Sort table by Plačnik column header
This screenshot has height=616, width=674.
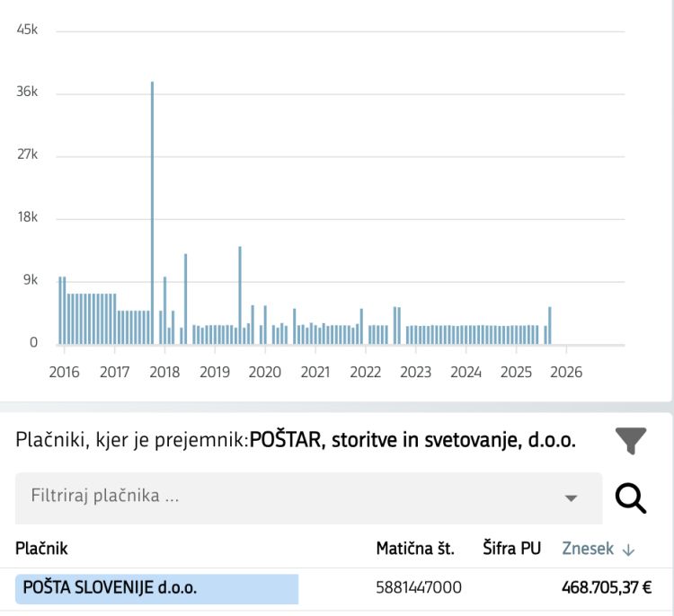click(41, 549)
